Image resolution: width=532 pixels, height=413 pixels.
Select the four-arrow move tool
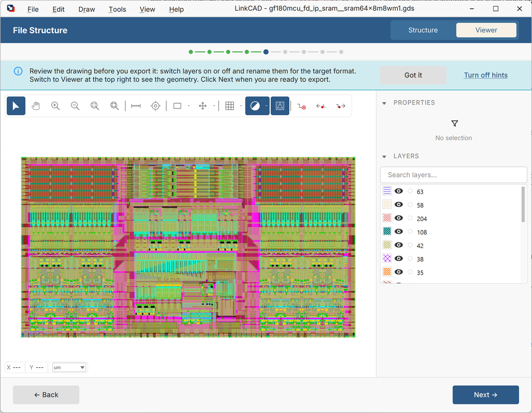pos(203,106)
